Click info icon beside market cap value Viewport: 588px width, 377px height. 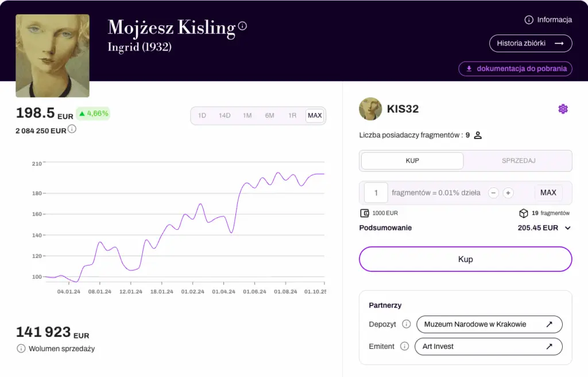pyautogui.click(x=72, y=129)
